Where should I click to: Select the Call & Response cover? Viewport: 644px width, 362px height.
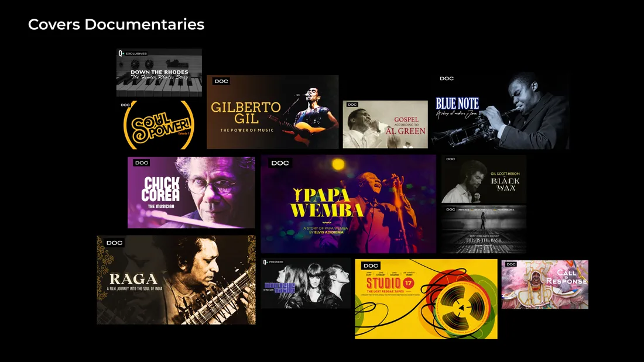coord(545,284)
